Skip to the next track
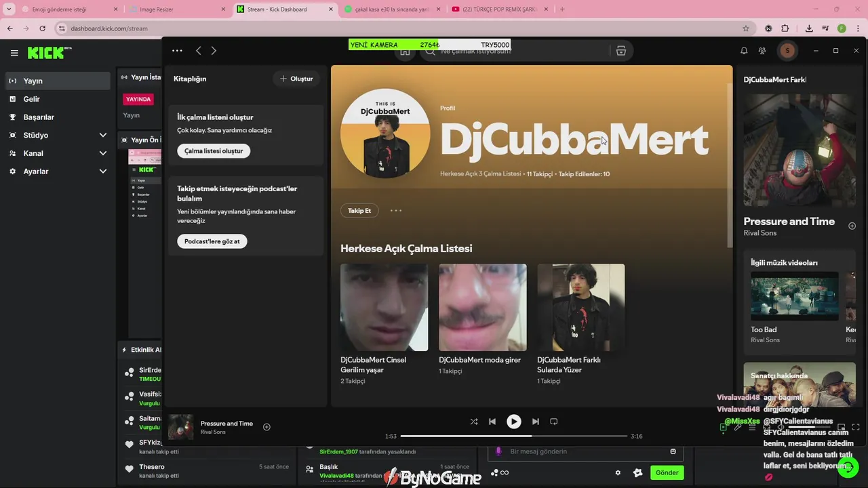The image size is (868, 488). coord(535,422)
